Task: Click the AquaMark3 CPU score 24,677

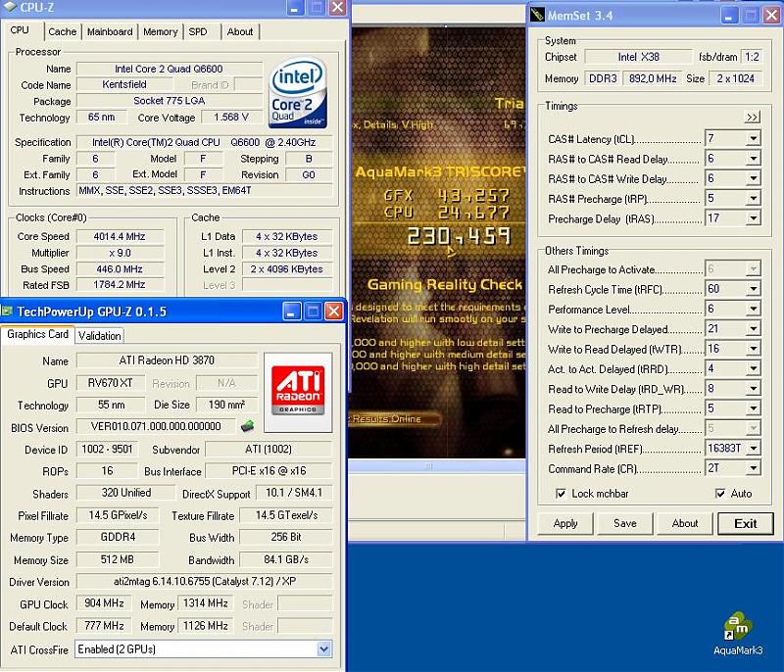Action: pos(473,213)
